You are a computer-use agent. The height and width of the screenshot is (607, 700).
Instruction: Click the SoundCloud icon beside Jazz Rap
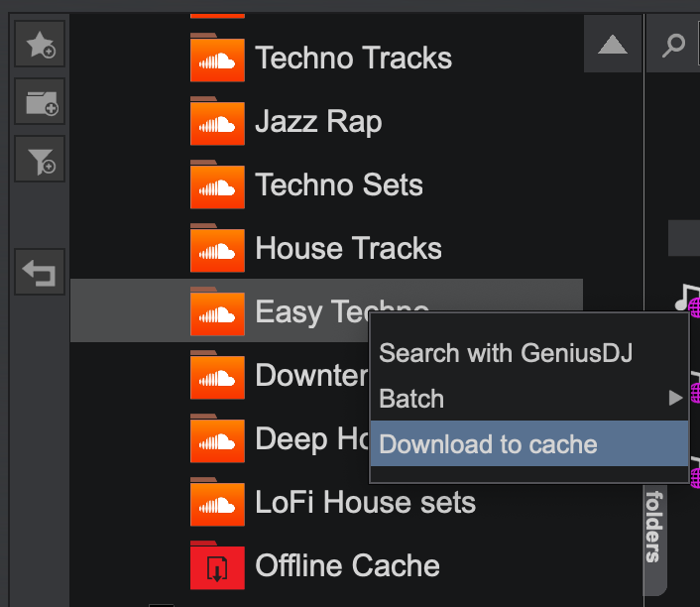[x=217, y=123]
